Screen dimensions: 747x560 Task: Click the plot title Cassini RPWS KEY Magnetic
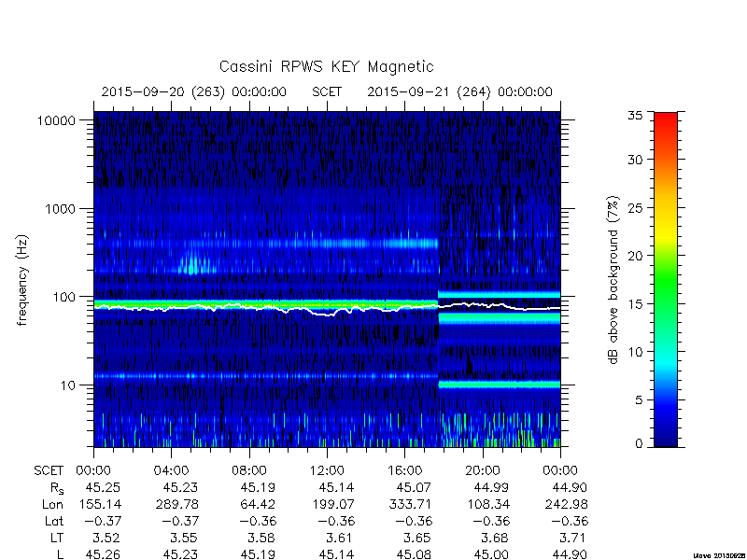[326, 66]
